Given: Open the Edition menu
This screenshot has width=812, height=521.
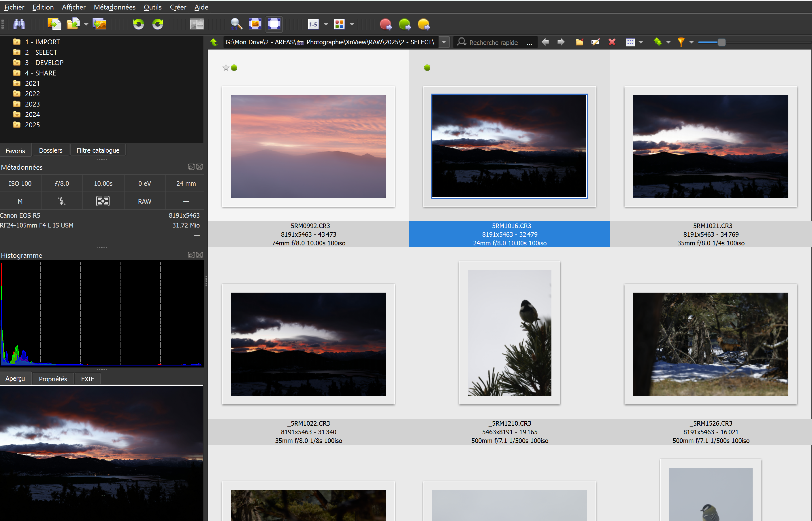Looking at the screenshot, I should click(43, 7).
